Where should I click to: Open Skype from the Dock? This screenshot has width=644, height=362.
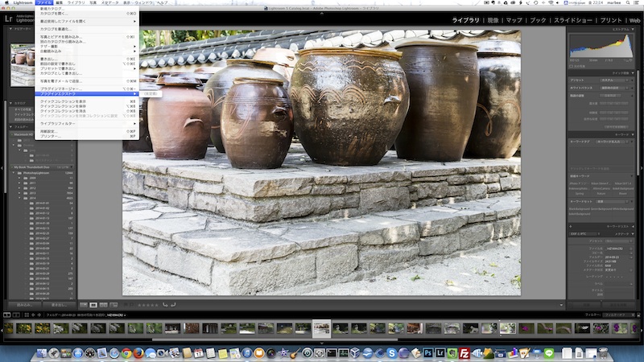pos(392,353)
